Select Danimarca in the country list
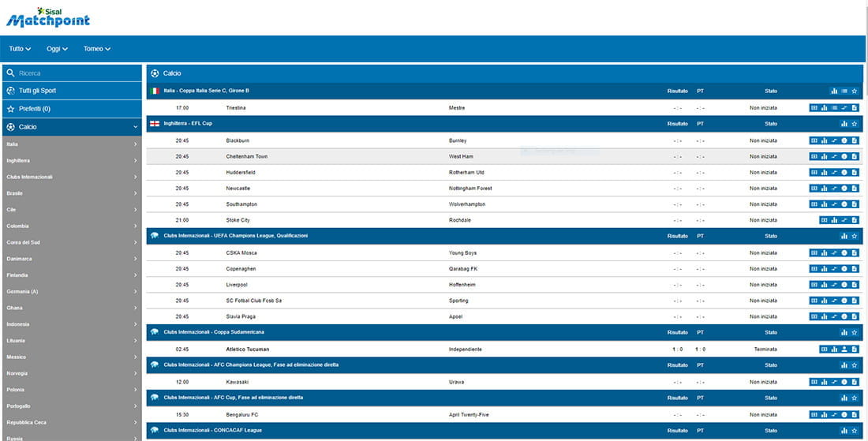This screenshot has height=441, width=868. [72, 259]
